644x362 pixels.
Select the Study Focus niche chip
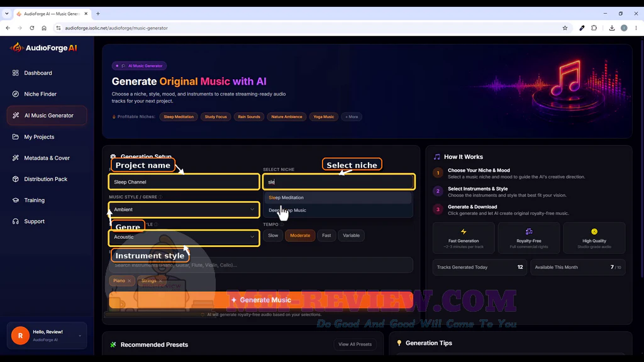click(216, 117)
